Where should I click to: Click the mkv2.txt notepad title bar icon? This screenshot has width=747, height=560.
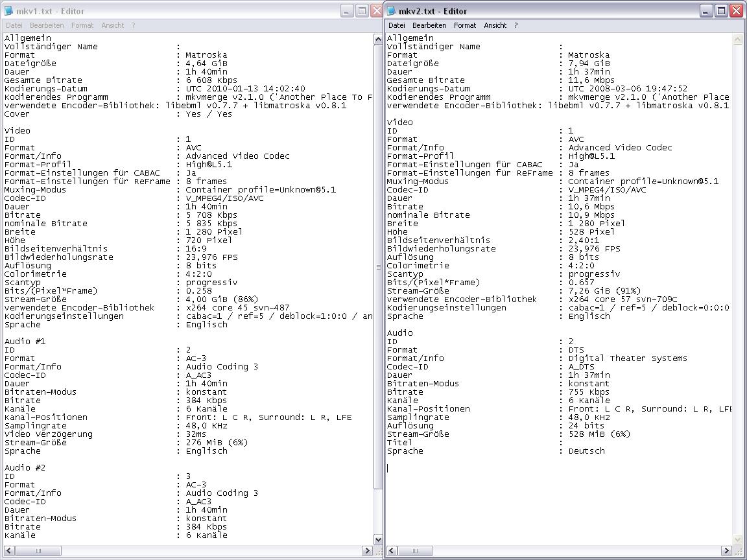[x=391, y=11]
